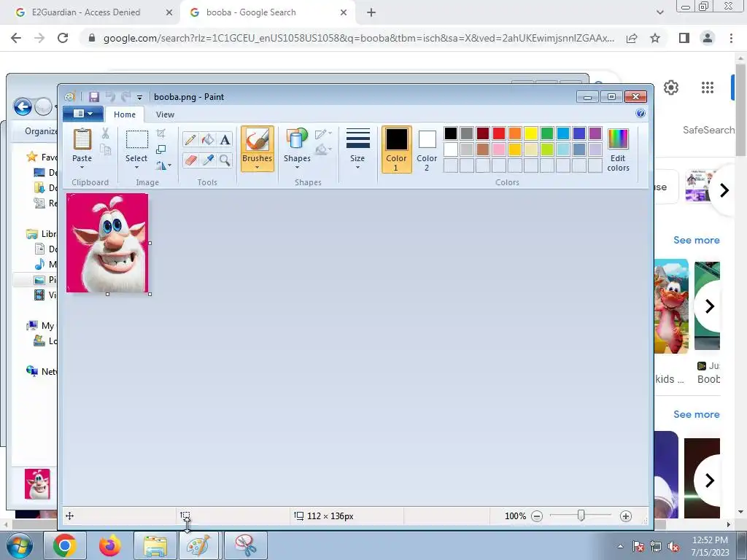Expand the Paste options arrow
The width and height of the screenshot is (747, 560).
[82, 167]
